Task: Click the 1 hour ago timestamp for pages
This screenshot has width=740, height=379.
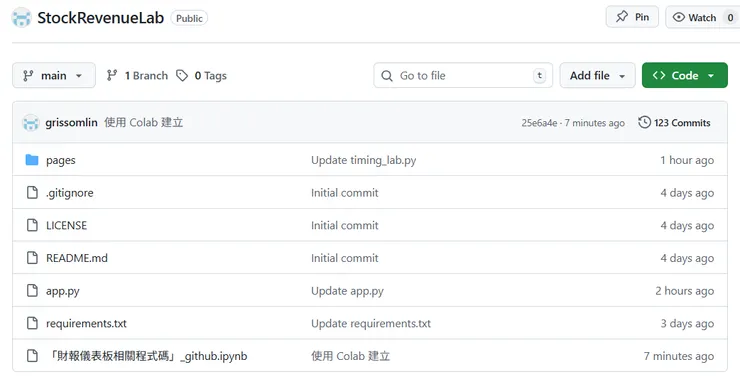Action: (x=687, y=160)
